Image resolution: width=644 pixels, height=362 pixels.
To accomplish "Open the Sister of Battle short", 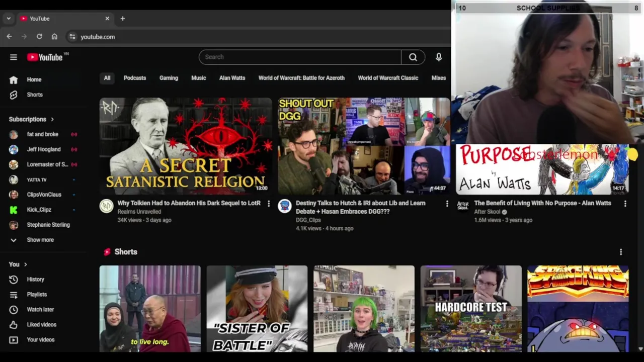I will pos(257,309).
